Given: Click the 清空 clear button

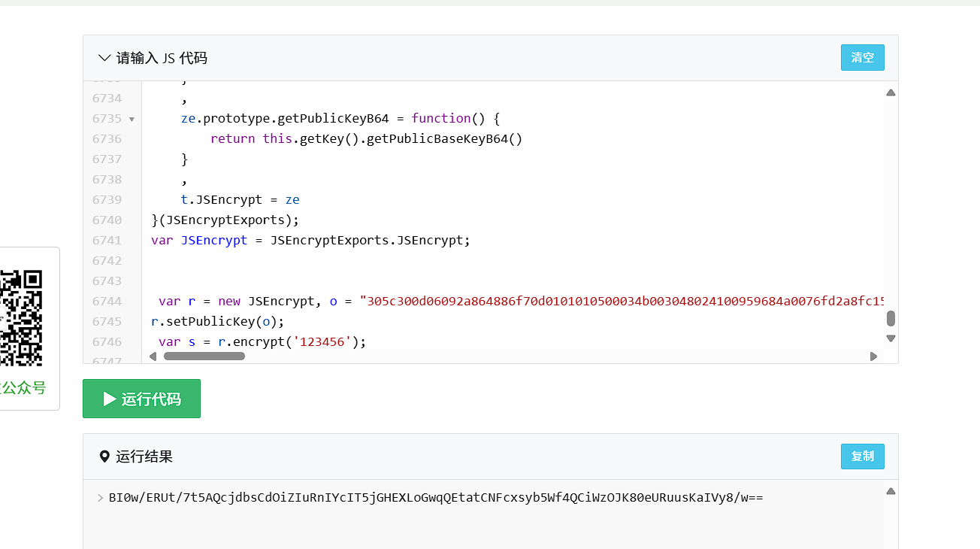Looking at the screenshot, I should (862, 58).
